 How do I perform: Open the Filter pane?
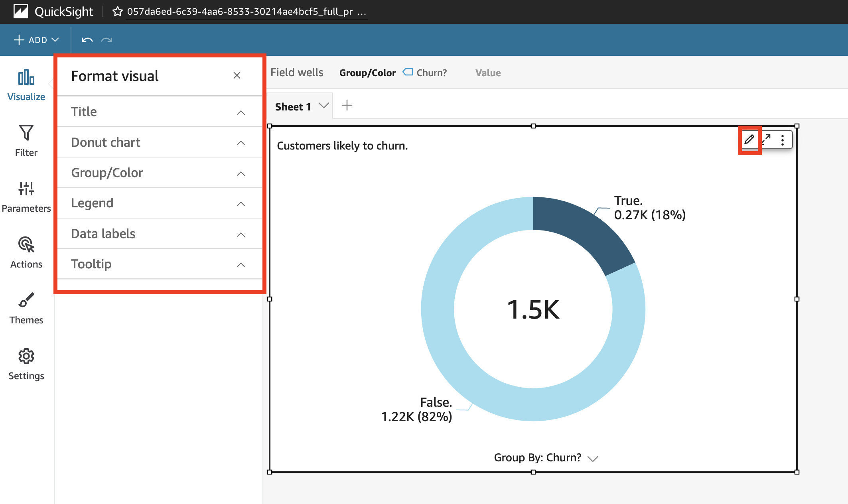click(26, 140)
